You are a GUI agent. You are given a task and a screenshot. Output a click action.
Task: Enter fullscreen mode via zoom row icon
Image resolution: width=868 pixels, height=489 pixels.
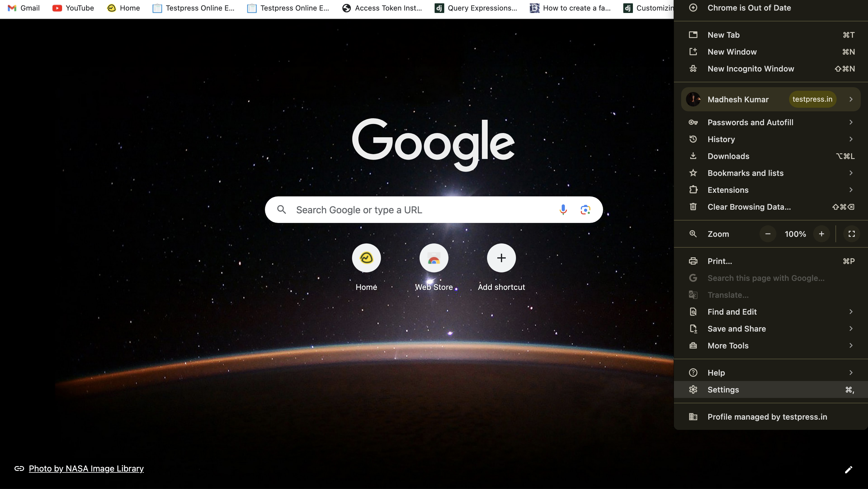[x=851, y=234]
